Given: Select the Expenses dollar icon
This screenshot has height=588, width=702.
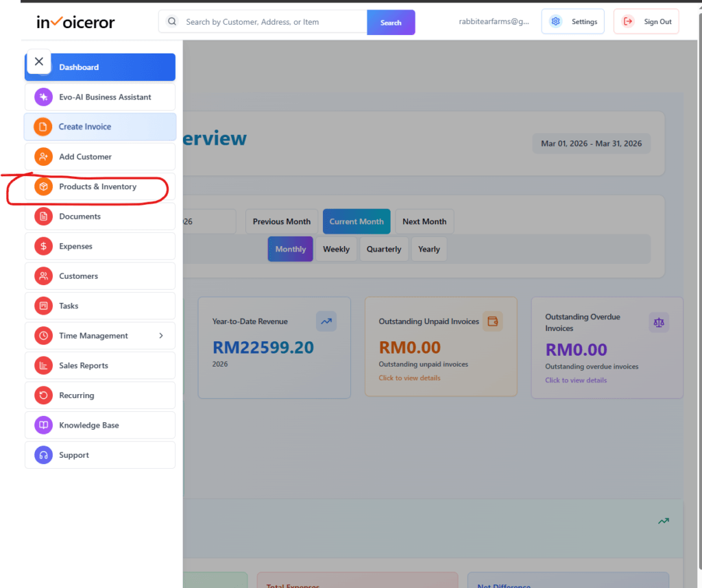Looking at the screenshot, I should pos(43,246).
